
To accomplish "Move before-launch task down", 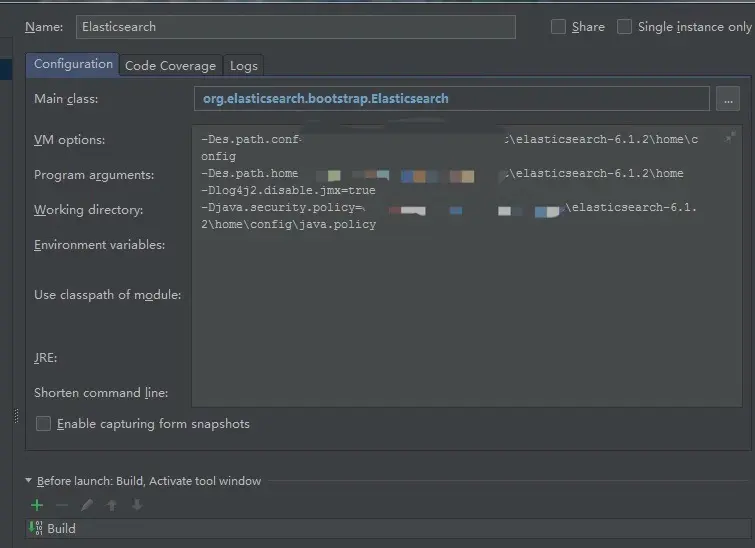I will point(137,505).
